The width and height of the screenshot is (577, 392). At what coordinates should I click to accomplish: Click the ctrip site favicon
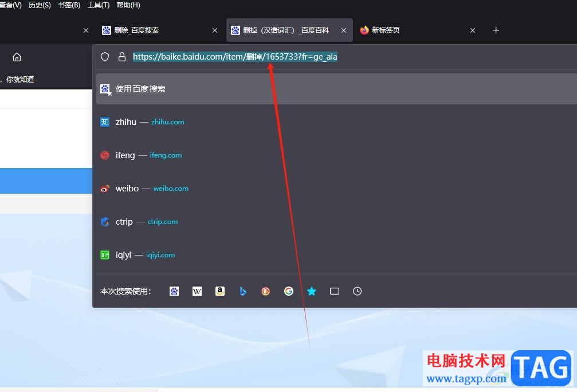click(105, 222)
